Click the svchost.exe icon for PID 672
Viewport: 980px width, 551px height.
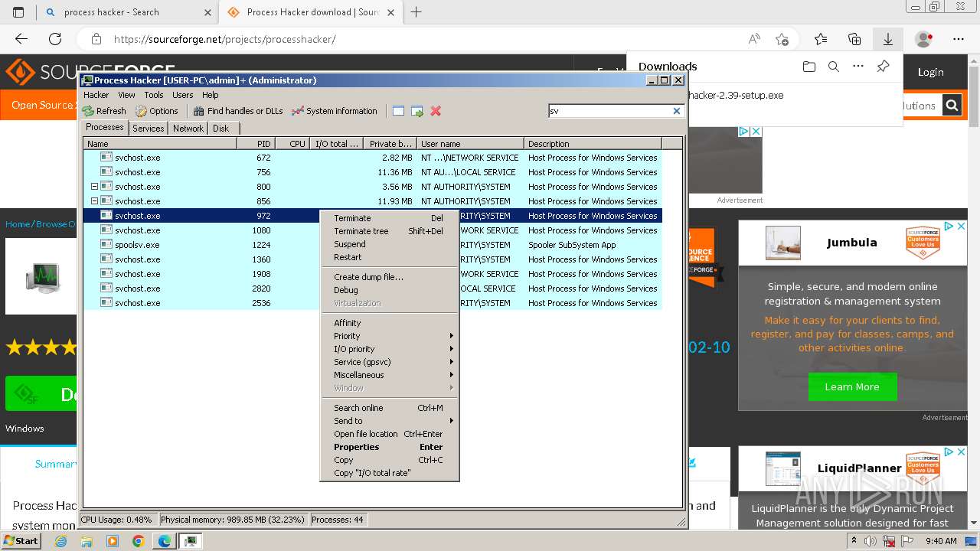click(x=106, y=158)
